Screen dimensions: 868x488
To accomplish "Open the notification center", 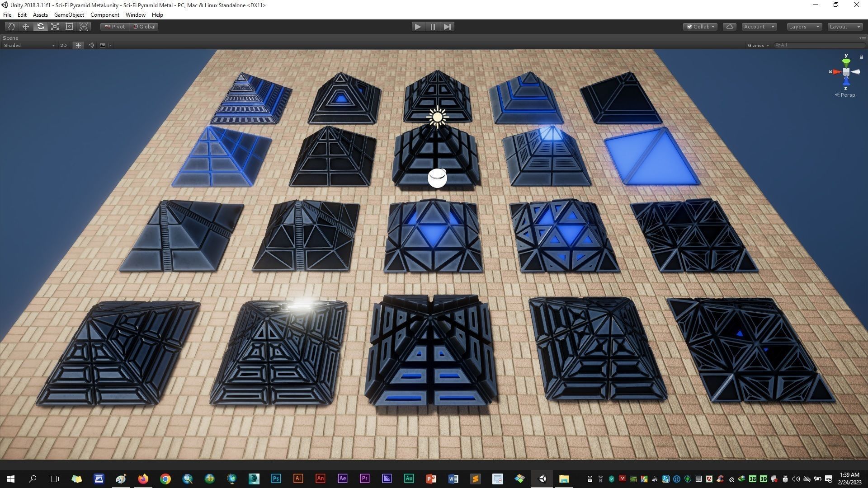I will 829,479.
